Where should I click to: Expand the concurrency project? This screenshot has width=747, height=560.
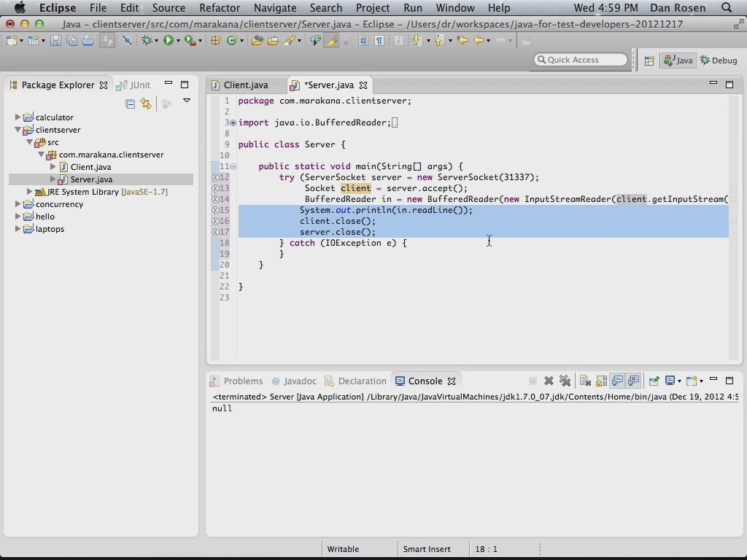pos(18,204)
